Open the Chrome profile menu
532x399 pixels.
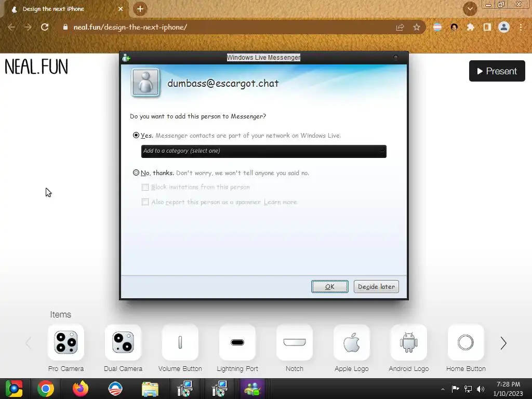coord(504,27)
